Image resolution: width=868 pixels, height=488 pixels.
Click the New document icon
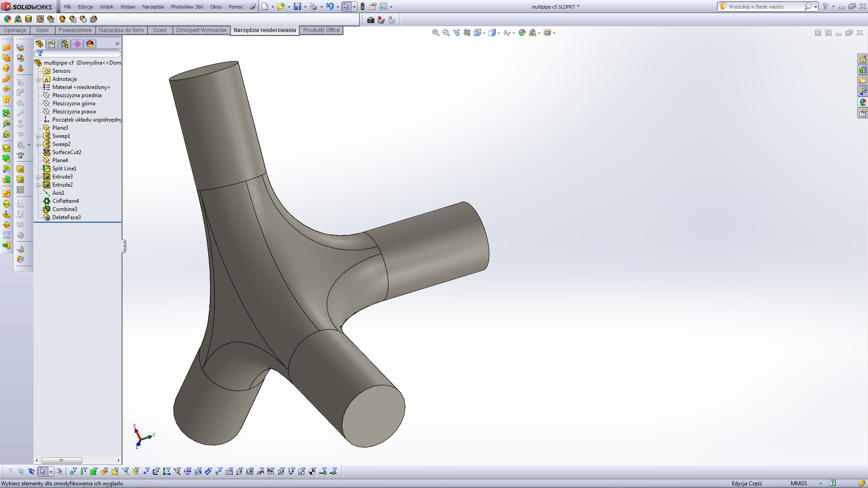point(265,6)
